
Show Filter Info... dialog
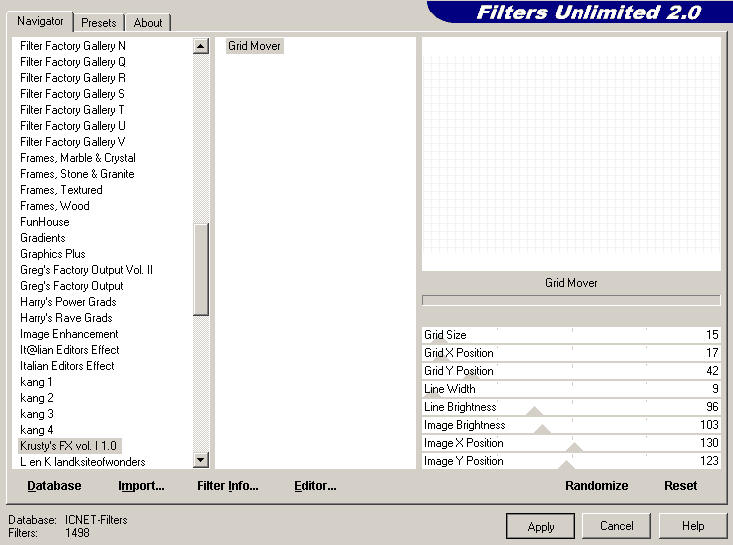click(x=228, y=486)
